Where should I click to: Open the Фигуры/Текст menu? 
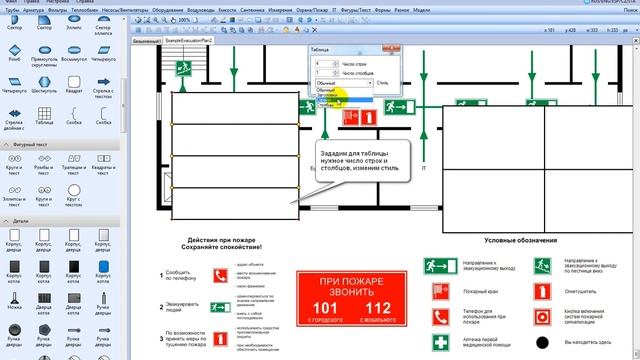[356, 10]
